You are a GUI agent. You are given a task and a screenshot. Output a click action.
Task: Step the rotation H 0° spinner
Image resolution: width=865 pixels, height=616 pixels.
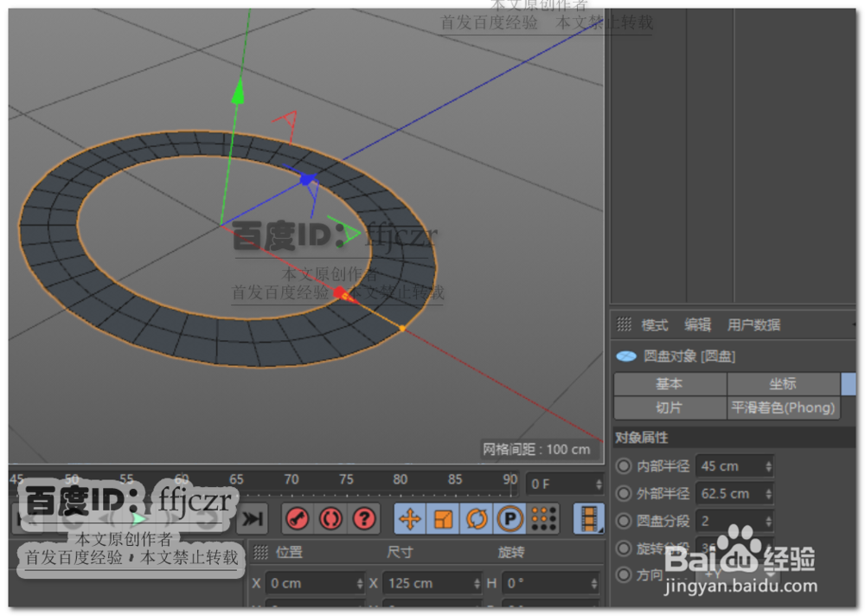[594, 583]
